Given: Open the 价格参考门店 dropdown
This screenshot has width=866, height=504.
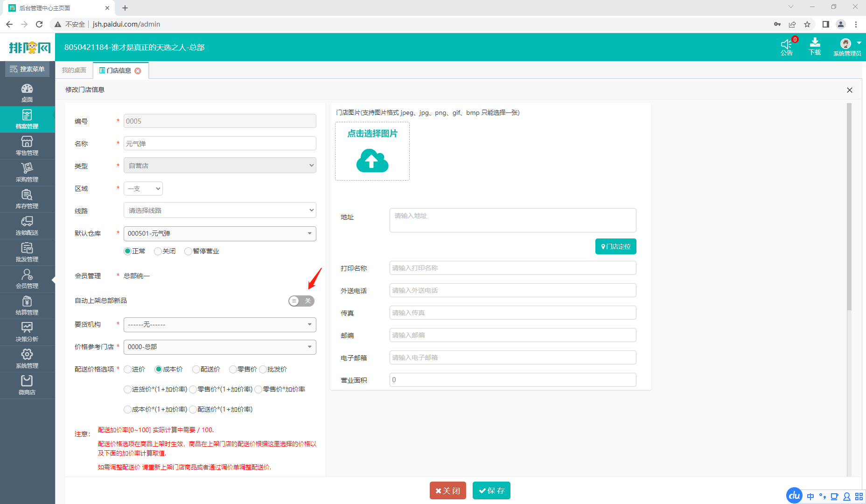Looking at the screenshot, I should pyautogui.click(x=220, y=347).
